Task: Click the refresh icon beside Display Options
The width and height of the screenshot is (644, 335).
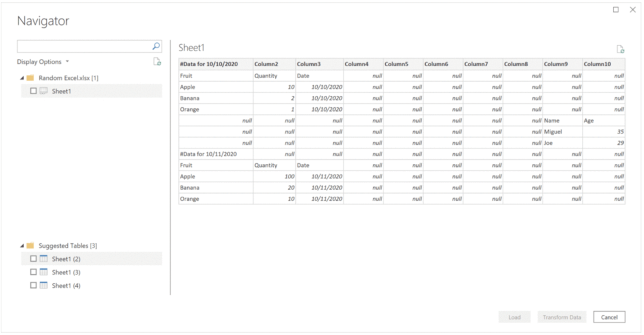Action: pyautogui.click(x=157, y=62)
